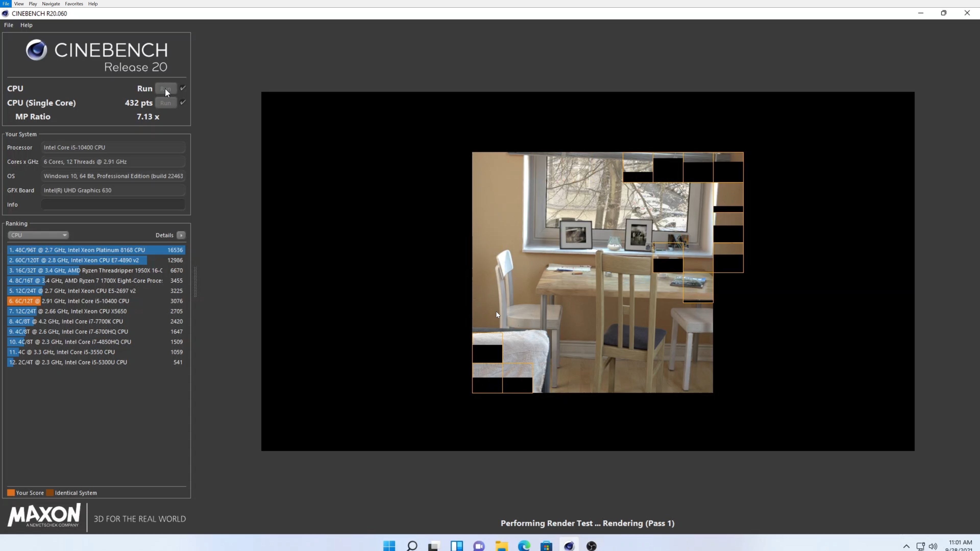Run the CPU multi-core test
This screenshot has height=551, width=980.
(x=165, y=89)
